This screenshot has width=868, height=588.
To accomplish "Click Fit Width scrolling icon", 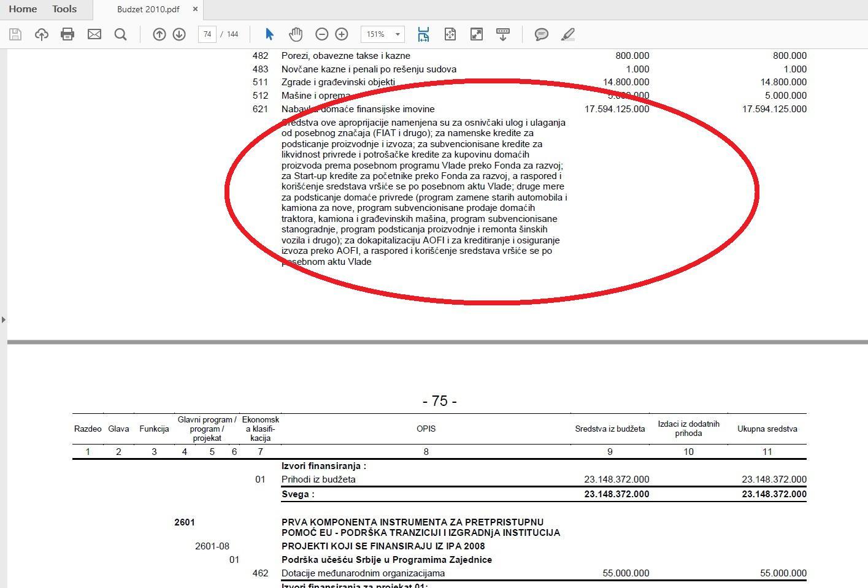I will click(x=423, y=34).
